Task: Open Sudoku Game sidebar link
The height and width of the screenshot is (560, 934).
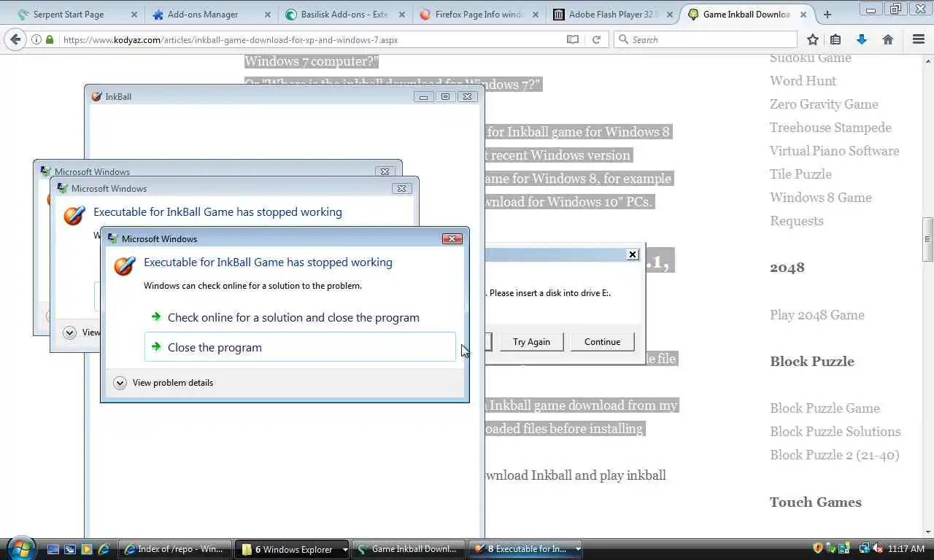Action: point(810,58)
